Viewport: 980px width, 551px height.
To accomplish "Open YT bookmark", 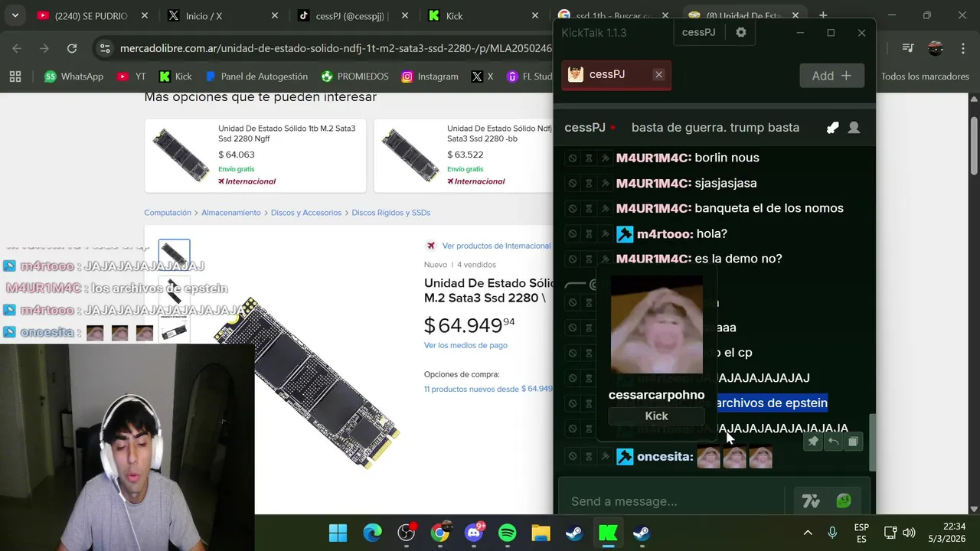I will pyautogui.click(x=131, y=77).
